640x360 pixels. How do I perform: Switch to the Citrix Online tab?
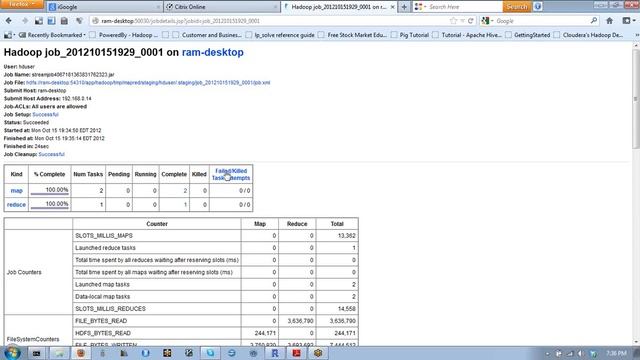[x=221, y=7]
